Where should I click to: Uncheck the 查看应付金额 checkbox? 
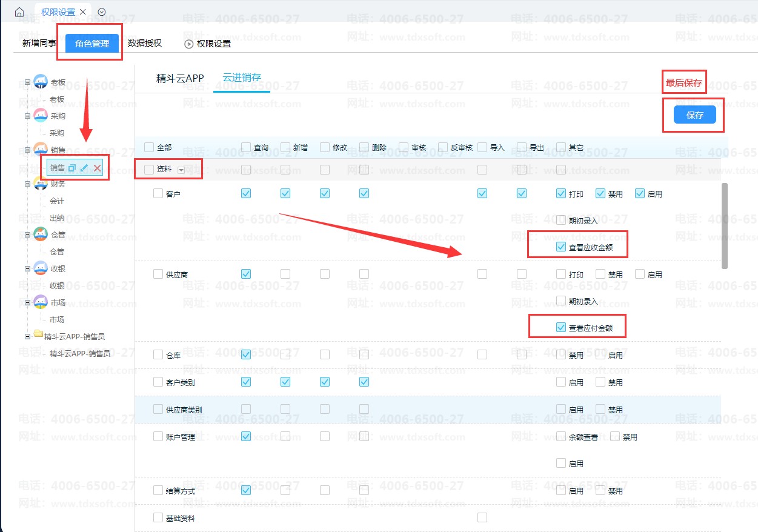coord(561,327)
